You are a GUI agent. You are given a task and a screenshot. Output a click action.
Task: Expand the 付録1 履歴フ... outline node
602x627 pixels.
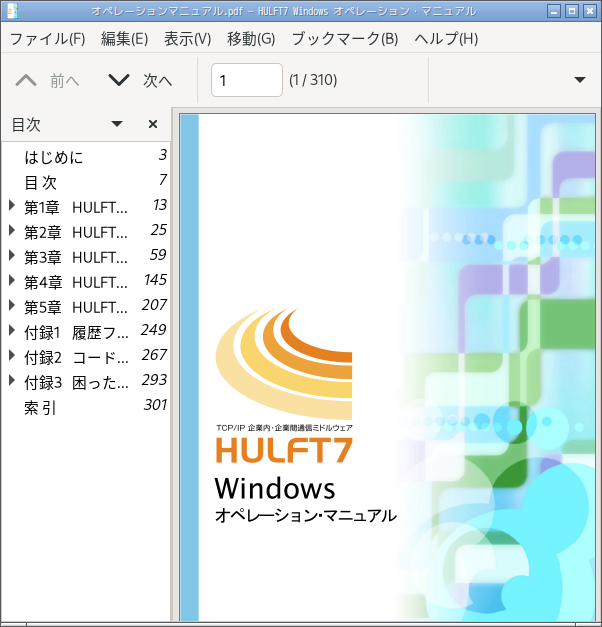pyautogui.click(x=12, y=331)
